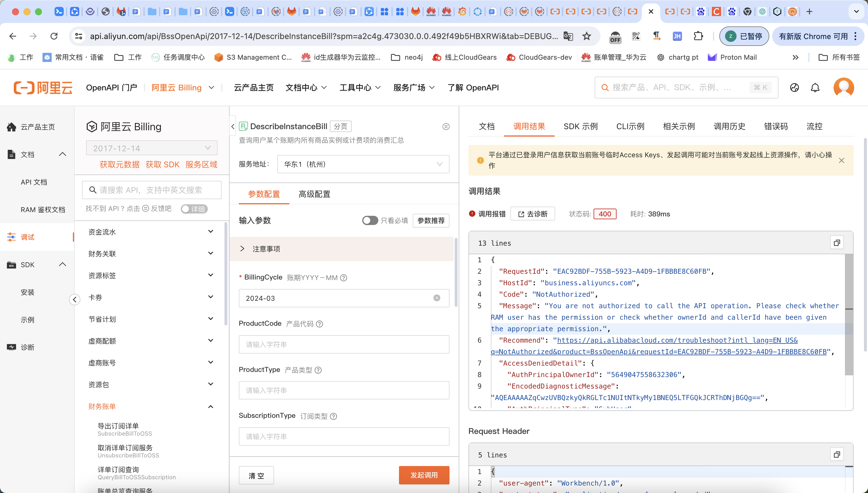Image resolution: width=868 pixels, height=493 pixels.
Task: Switch to the CLI示例 tab
Action: [630, 126]
